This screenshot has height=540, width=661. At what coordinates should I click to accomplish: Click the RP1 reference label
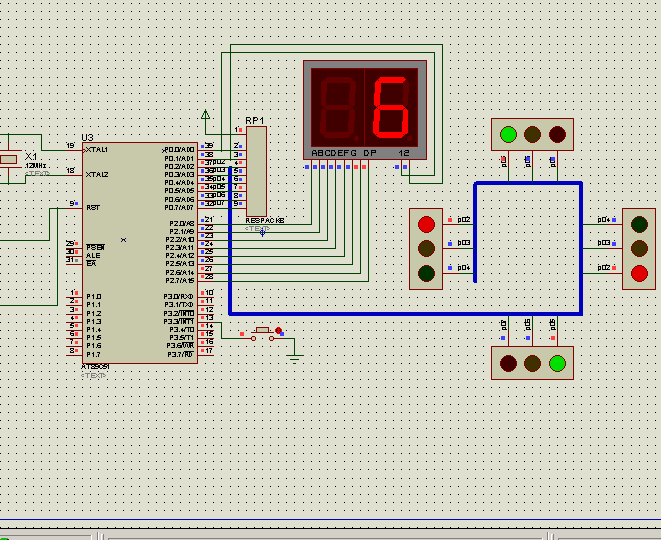click(255, 121)
